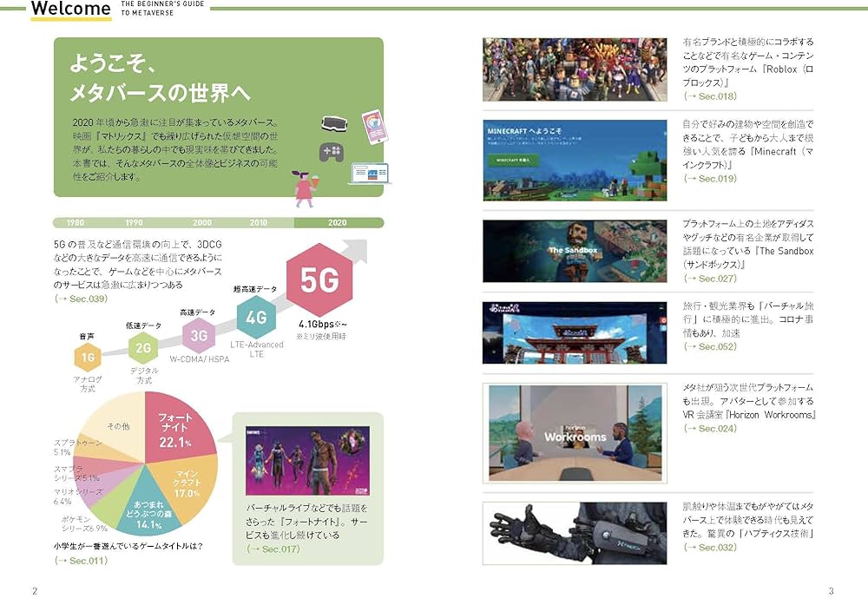868x598 pixels.
Task: Follow the Sec.019 reference link
Action: 710,179
